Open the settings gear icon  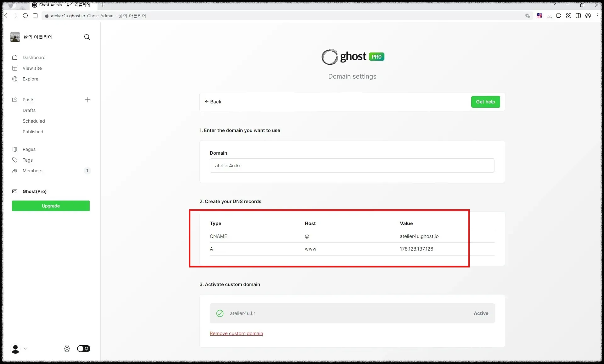coord(67,349)
